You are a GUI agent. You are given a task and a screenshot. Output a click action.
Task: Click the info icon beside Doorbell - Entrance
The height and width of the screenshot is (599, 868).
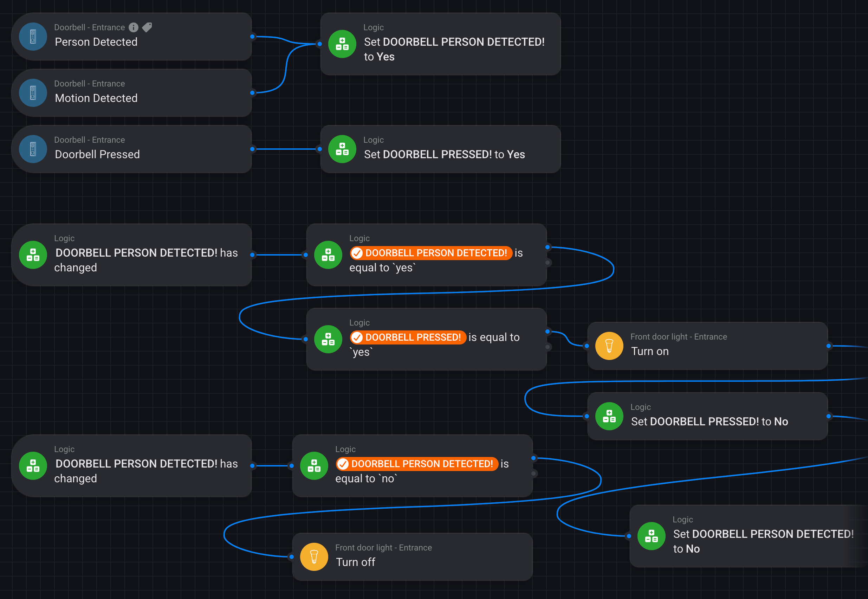point(134,27)
